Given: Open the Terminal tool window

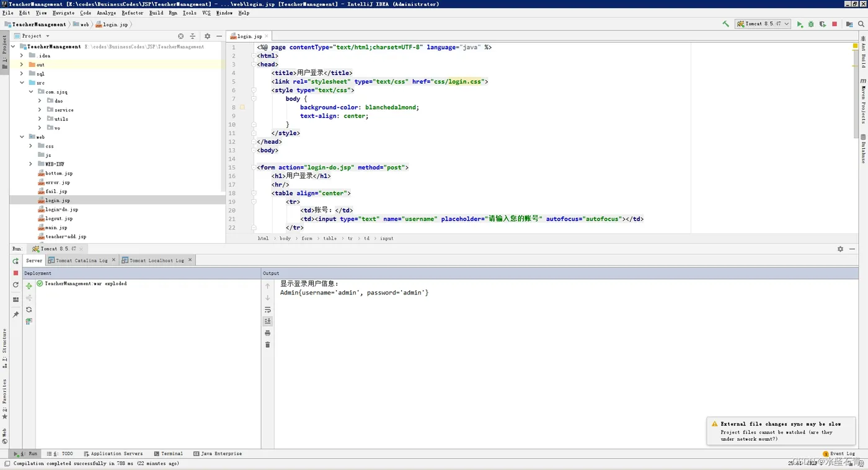Looking at the screenshot, I should (168, 454).
